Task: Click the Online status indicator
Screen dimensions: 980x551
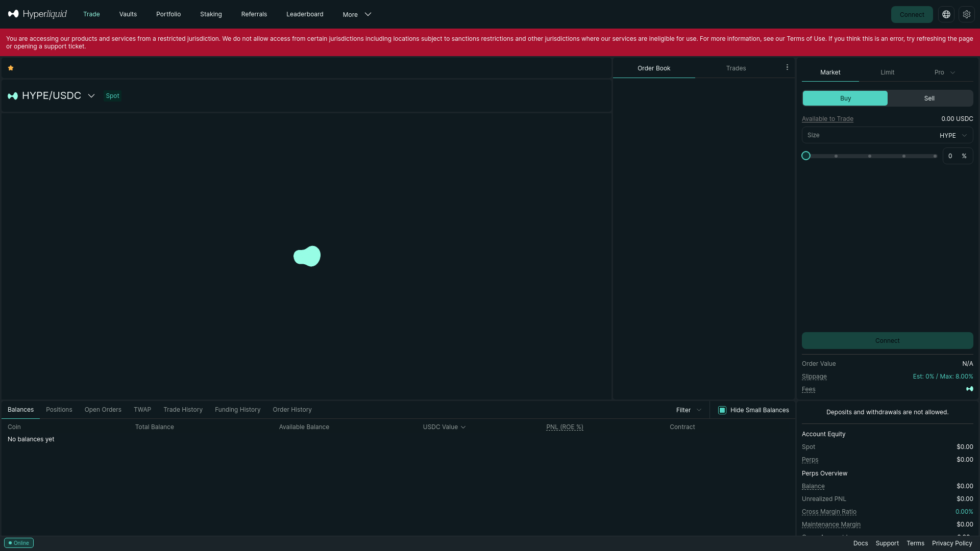Action: click(x=19, y=543)
